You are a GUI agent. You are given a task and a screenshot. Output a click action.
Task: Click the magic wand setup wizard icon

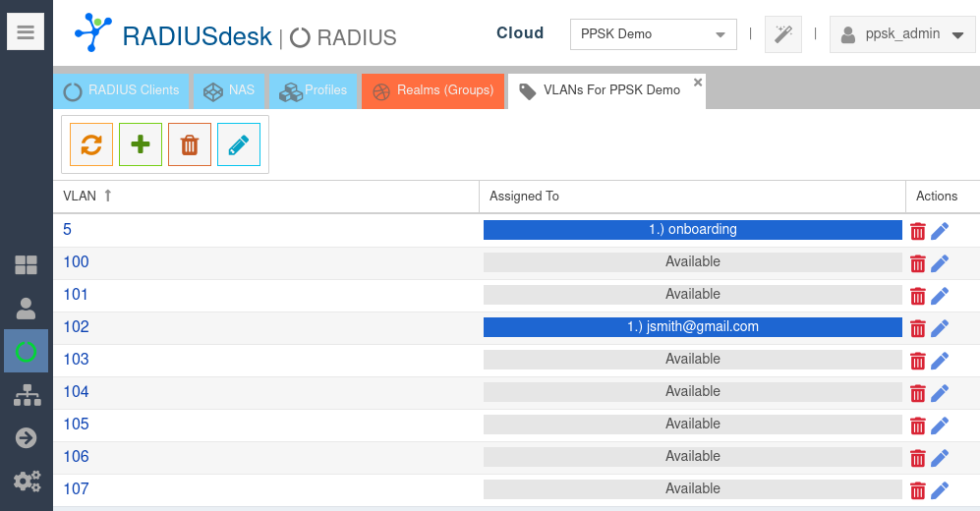point(782,34)
